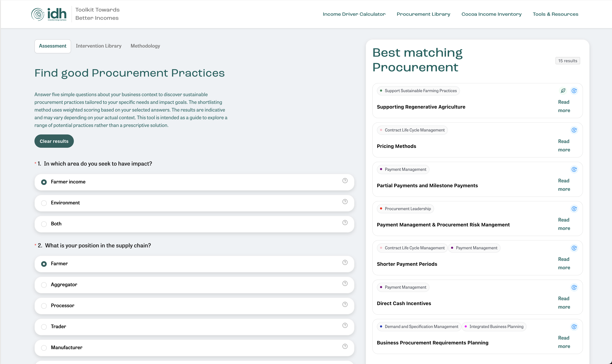Screen dimensions: 612x364
Task: Choose Aggregator supply chain position
Action: click(44, 285)
